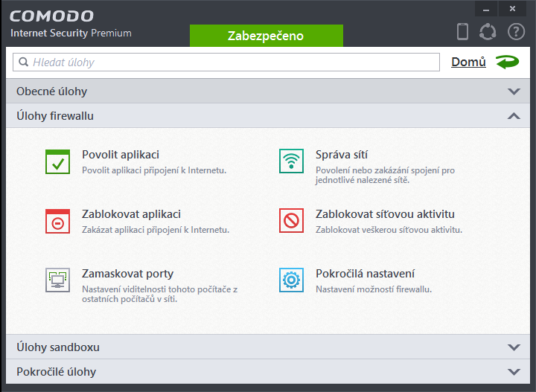Viewport: 536px width, 392px height.
Task: Click the Domů link
Action: click(x=468, y=62)
